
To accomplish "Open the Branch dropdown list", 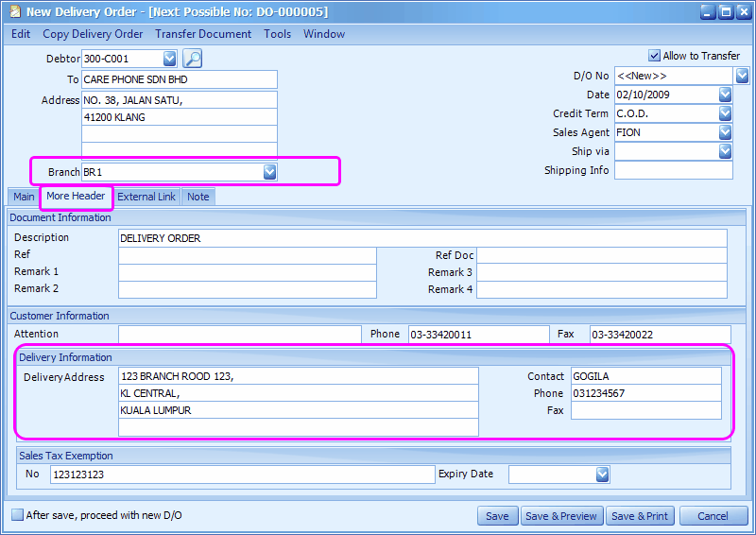I will coord(270,172).
